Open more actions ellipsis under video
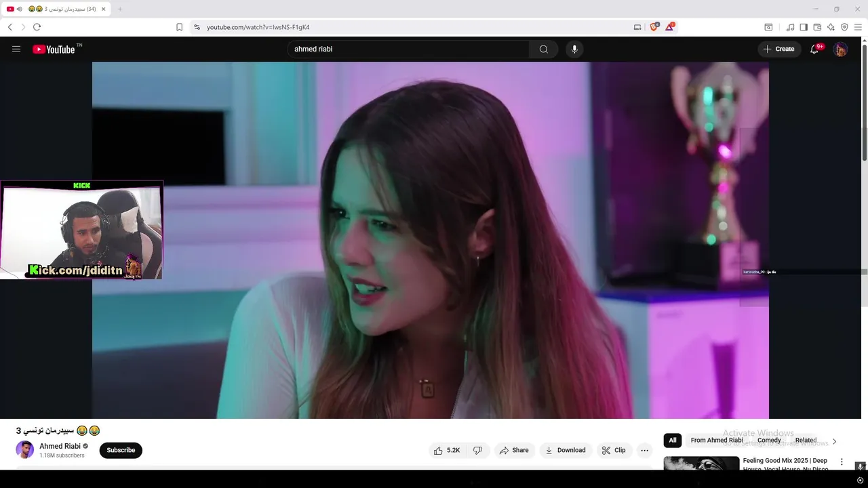Image resolution: width=868 pixels, height=488 pixels. click(644, 450)
